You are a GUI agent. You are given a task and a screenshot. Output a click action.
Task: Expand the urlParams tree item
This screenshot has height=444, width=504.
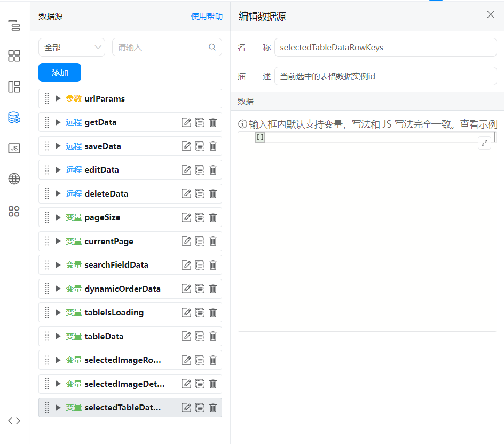click(x=58, y=99)
